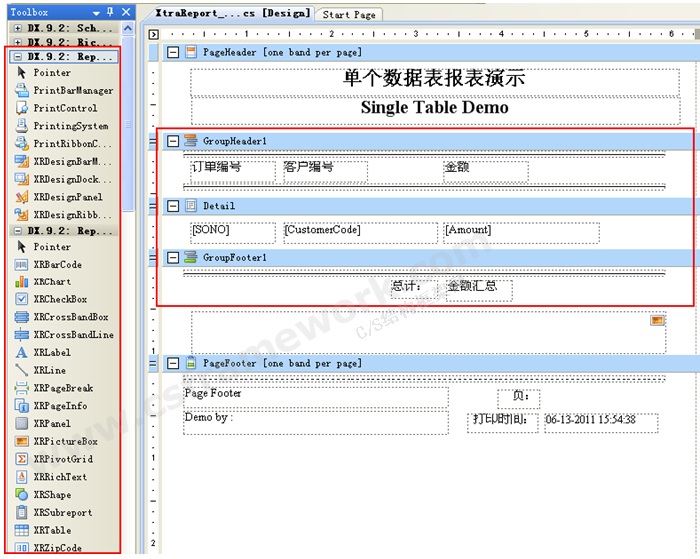Toggle the Toolbox auto-hide pin
700x559 pixels.
pyautogui.click(x=109, y=12)
